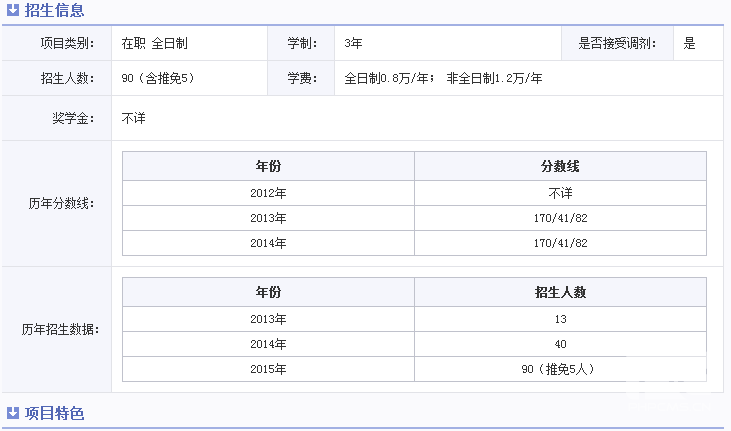Viewport: 731px width, 431px height.
Task: Select the 3年 value
Action: tap(353, 43)
